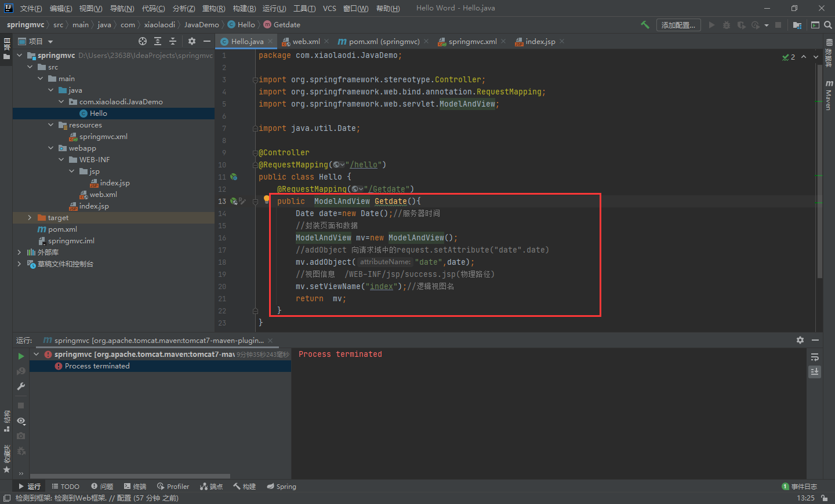The image size is (835, 504).
Task: Toggle soft-wrap in console output
Action: pyautogui.click(x=815, y=357)
